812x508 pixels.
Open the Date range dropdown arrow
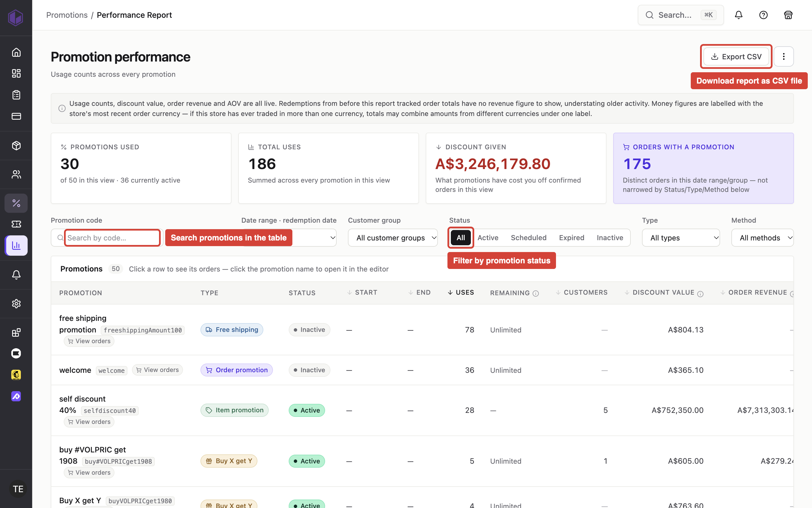click(x=332, y=238)
